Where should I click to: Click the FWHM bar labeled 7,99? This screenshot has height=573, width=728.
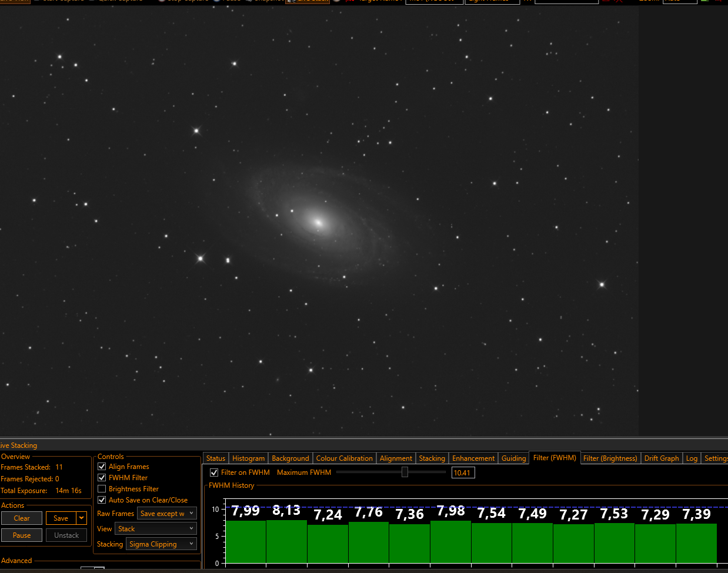pos(246,541)
